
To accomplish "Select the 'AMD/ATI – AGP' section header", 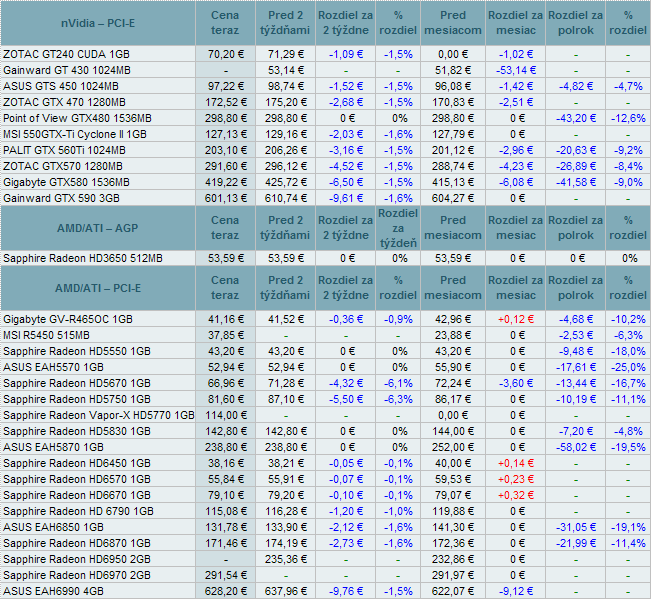I will point(98,228).
